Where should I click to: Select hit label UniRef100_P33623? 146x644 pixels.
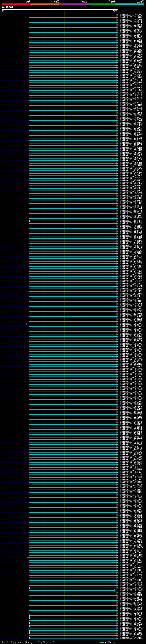point(131,251)
